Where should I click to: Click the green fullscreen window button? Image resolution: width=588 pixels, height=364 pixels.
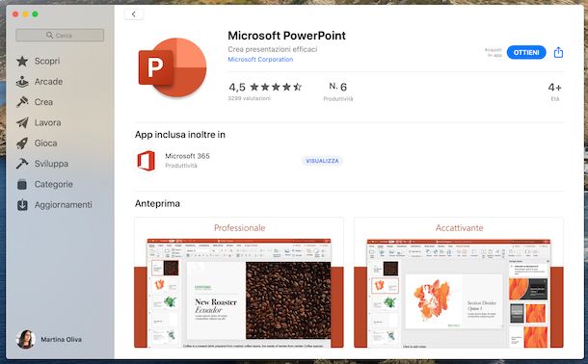pos(35,14)
